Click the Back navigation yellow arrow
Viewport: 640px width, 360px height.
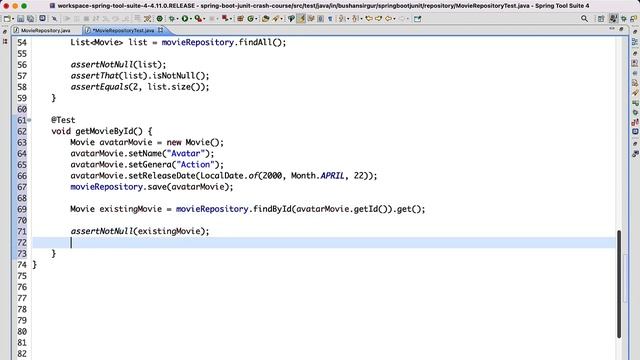(389, 19)
